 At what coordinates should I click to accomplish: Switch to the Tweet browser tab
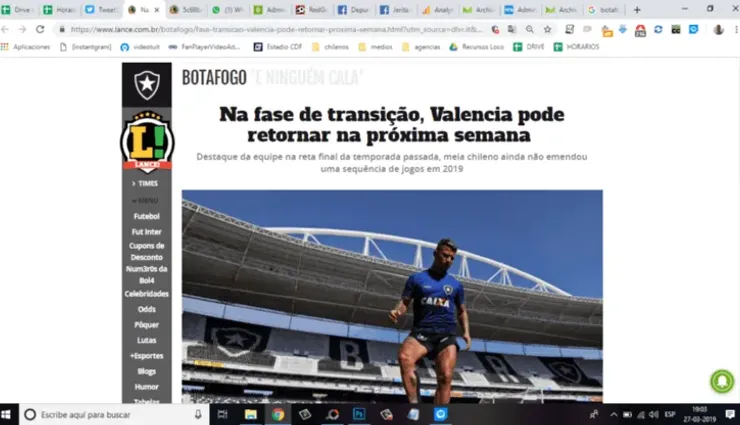point(102,9)
